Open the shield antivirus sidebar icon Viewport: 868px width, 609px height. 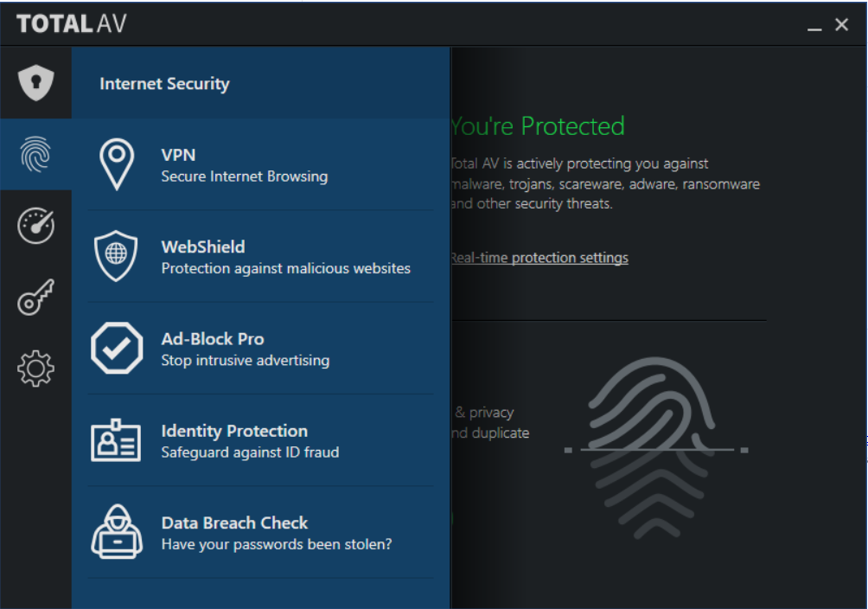pos(36,83)
